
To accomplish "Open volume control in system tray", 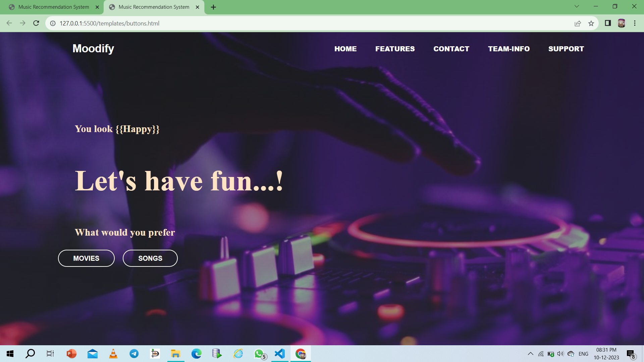I will 560,354.
